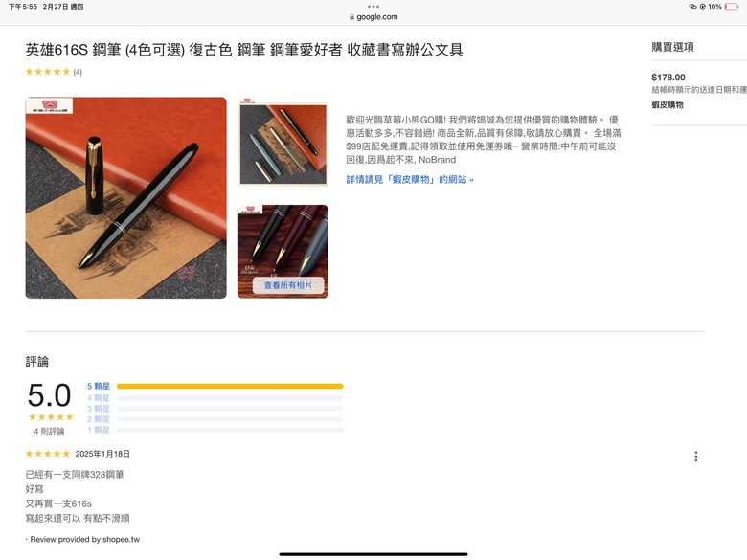Tap the three dots above the address bar
Image resolution: width=747 pixels, height=560 pixels.
point(373,7)
